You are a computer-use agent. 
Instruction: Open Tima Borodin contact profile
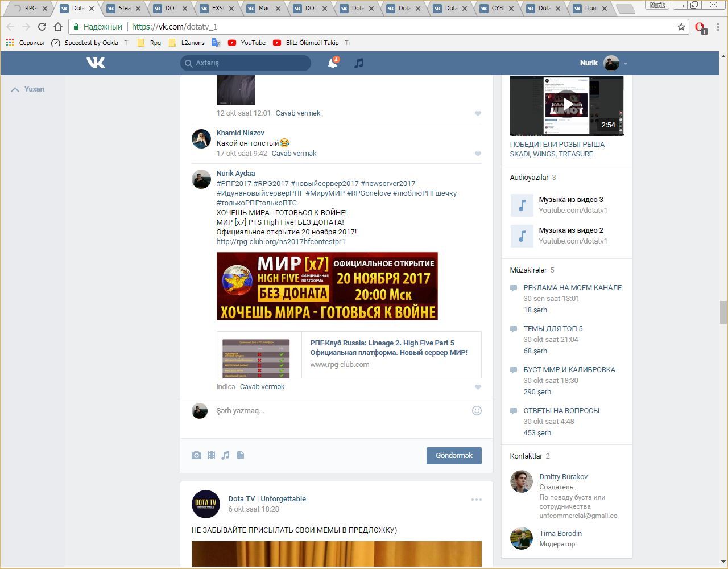click(x=560, y=534)
